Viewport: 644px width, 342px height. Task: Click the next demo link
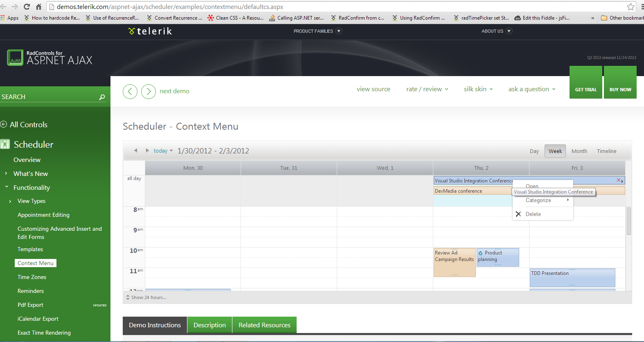[x=174, y=91]
